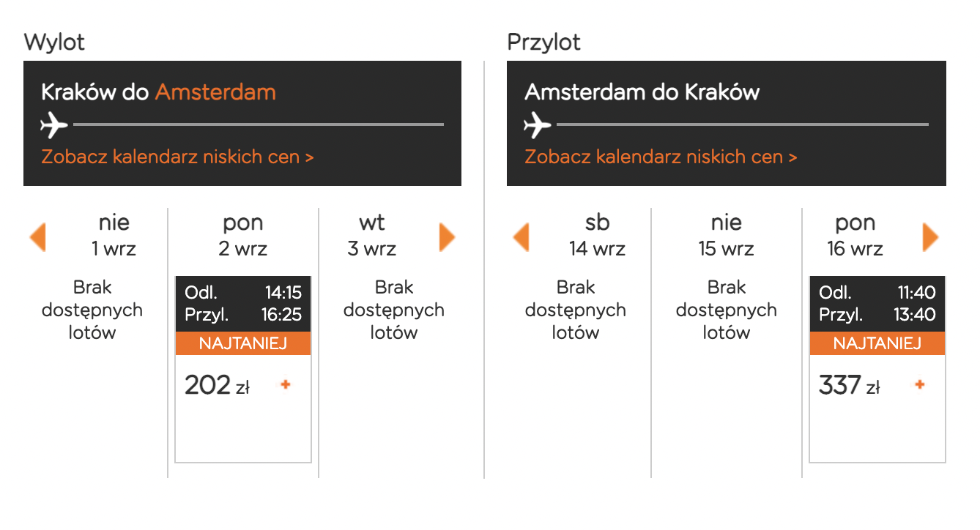Viewport: 980px width, 530px height.
Task: Choose the pon 2 wrz date column
Action: pyautogui.click(x=243, y=235)
